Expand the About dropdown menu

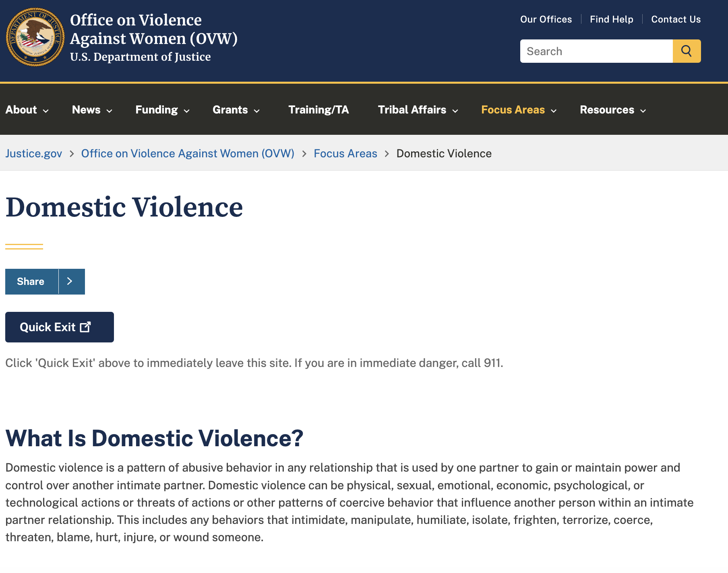27,110
